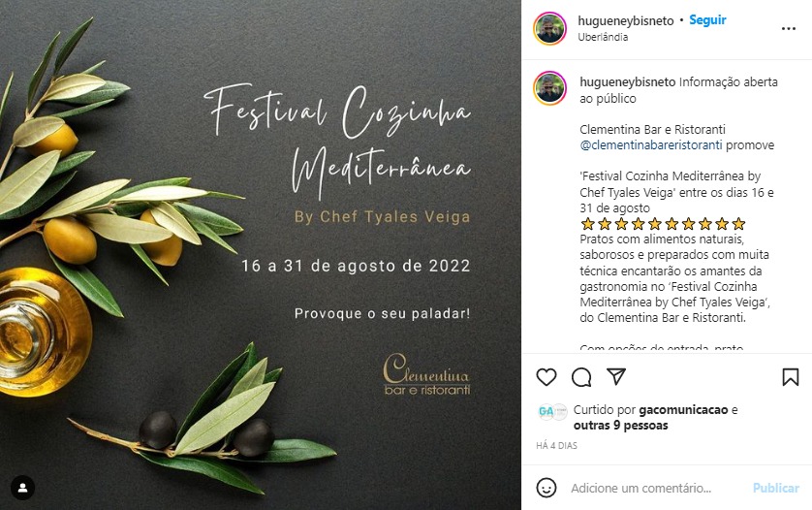The image size is (812, 510).
Task: Open gacomunicacao liker profile
Action: [683, 410]
